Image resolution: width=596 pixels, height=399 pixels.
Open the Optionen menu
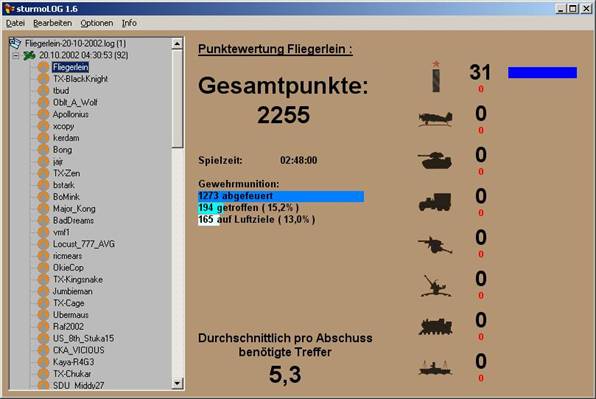pyautogui.click(x=97, y=23)
